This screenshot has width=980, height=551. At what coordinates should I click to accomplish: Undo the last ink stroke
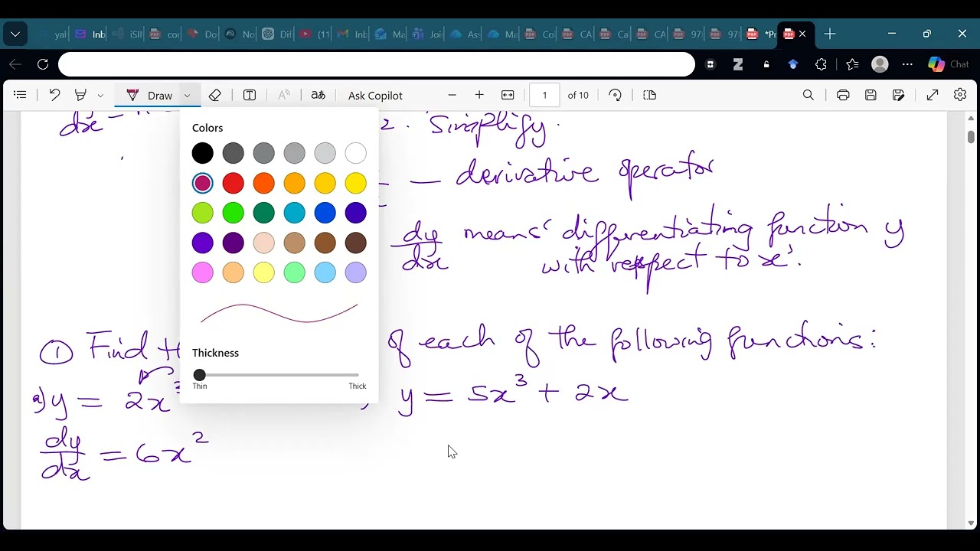(54, 95)
